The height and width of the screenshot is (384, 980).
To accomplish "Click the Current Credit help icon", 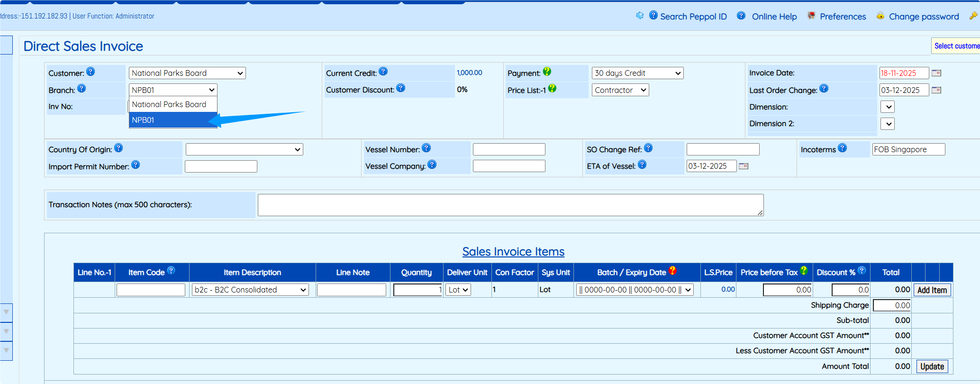I will [383, 72].
